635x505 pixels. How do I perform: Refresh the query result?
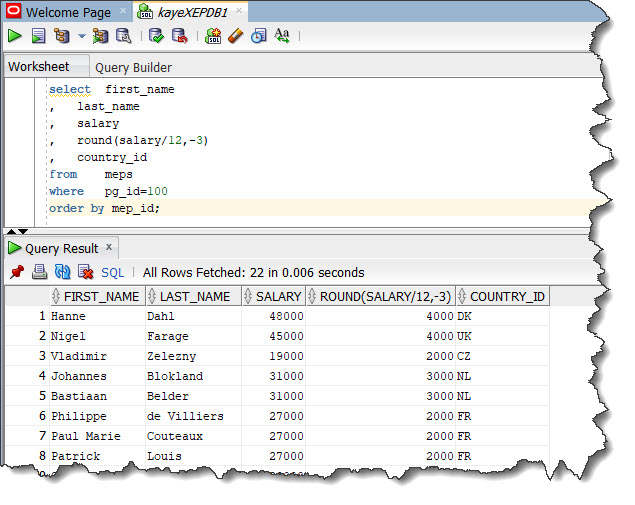pyautogui.click(x=62, y=272)
